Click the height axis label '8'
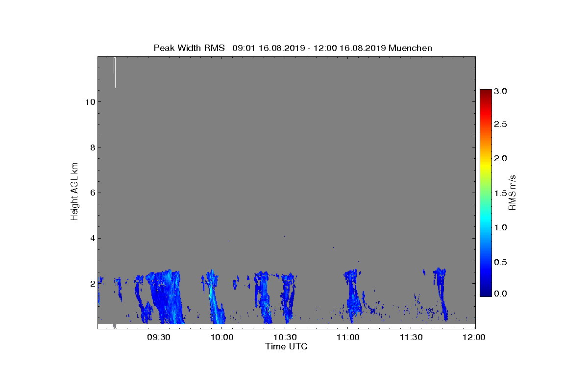588x392 pixels. tap(92, 147)
